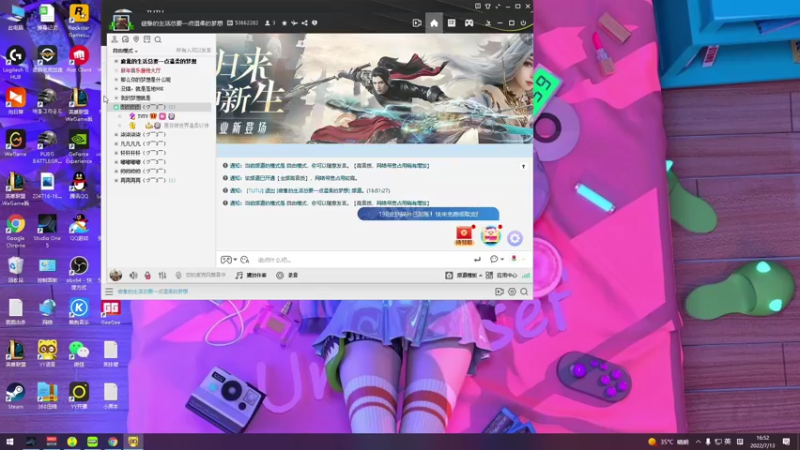Open Logitech G HUB desktop icon
This screenshot has width=800, height=450.
[x=15, y=62]
